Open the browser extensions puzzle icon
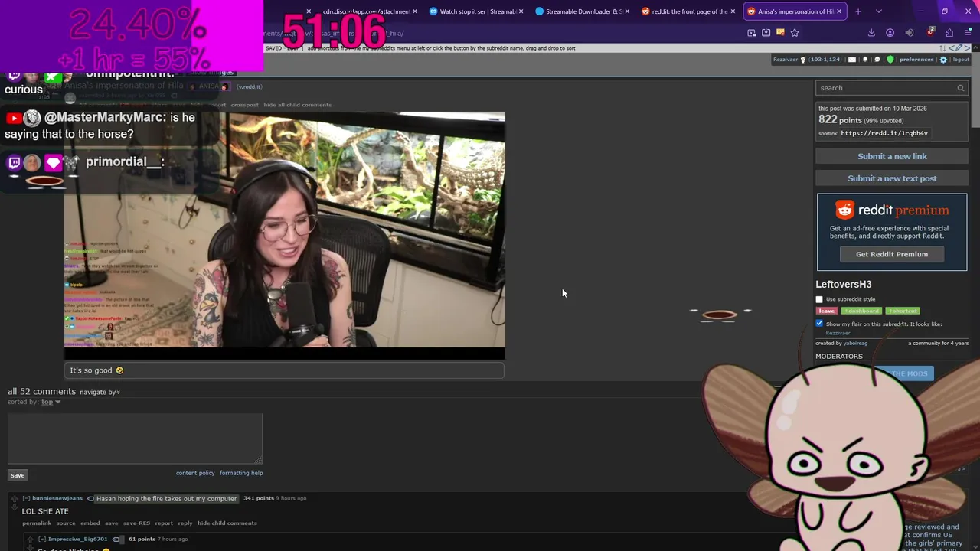 tap(949, 33)
